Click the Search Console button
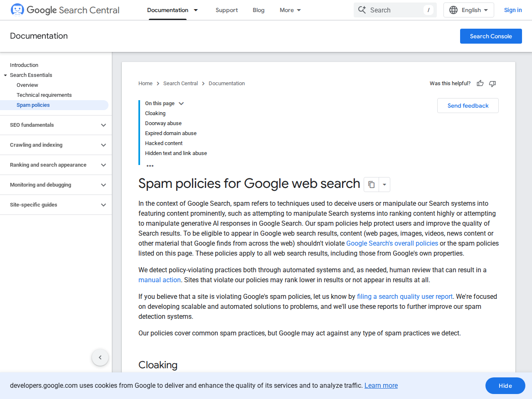Viewport: 532px width, 399px height. tap(491, 36)
